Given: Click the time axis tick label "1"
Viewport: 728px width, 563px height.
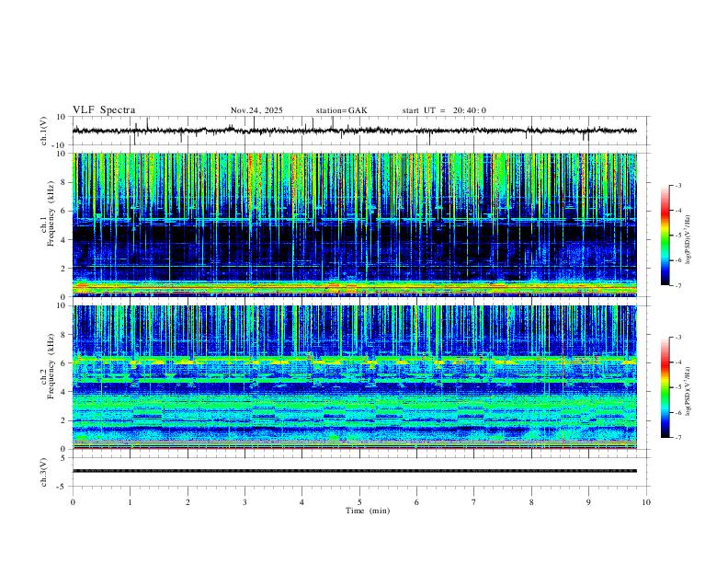Looking at the screenshot, I should 130,502.
